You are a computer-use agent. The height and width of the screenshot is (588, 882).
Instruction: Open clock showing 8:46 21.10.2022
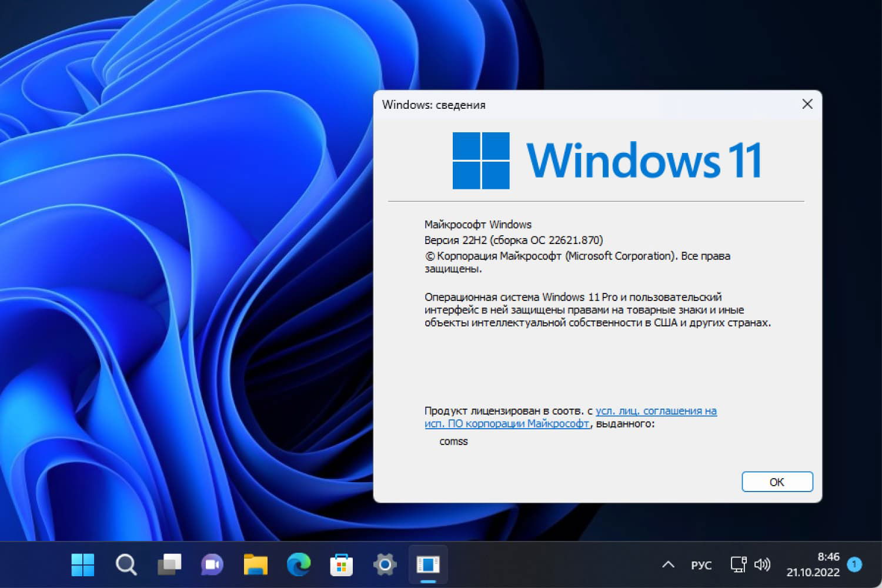pos(813,564)
